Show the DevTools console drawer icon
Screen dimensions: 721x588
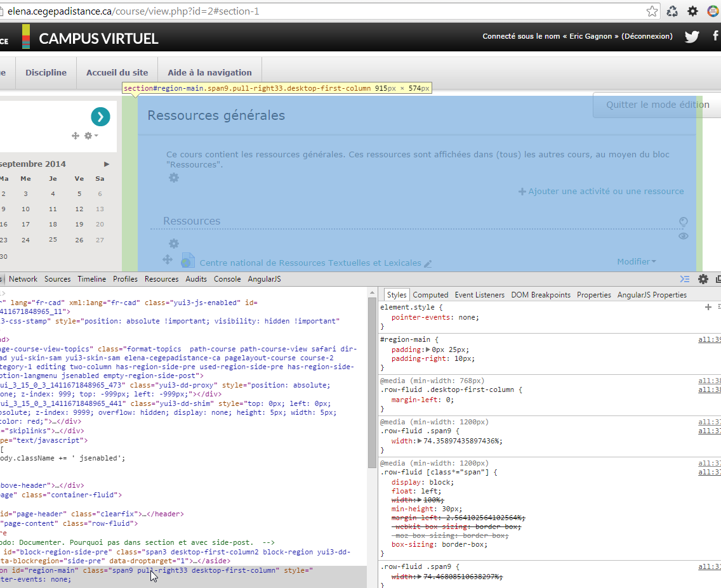[x=685, y=279]
